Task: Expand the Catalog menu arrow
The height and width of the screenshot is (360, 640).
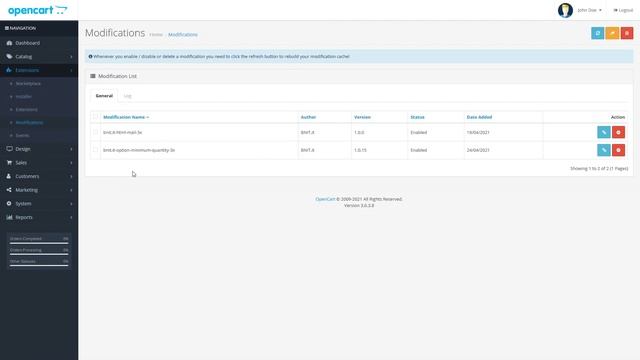Action: click(71, 57)
